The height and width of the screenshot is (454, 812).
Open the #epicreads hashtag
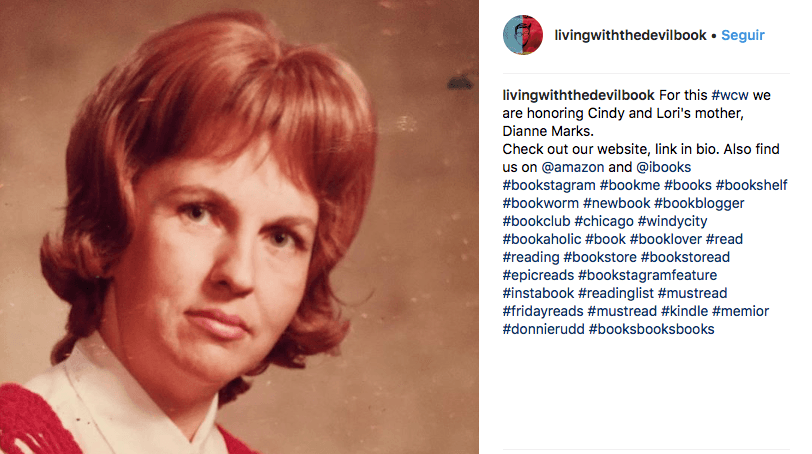(x=538, y=275)
